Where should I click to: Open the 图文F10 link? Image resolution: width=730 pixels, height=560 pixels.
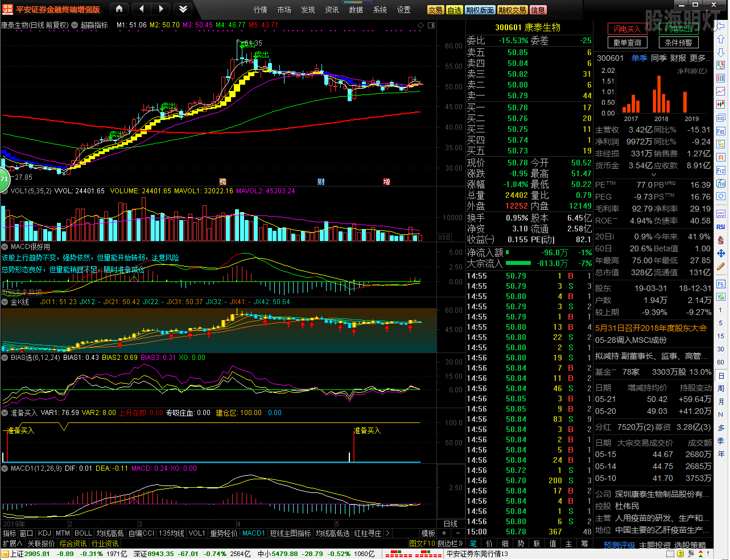[x=422, y=544]
